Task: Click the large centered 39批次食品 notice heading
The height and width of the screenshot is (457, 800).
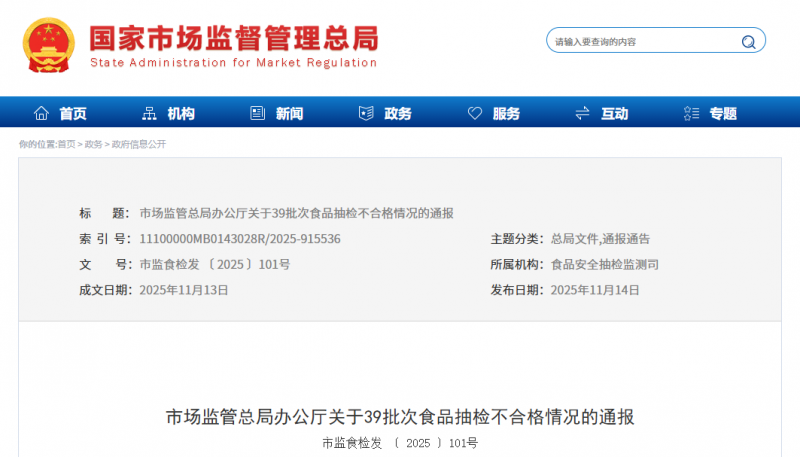Action: 400,417
